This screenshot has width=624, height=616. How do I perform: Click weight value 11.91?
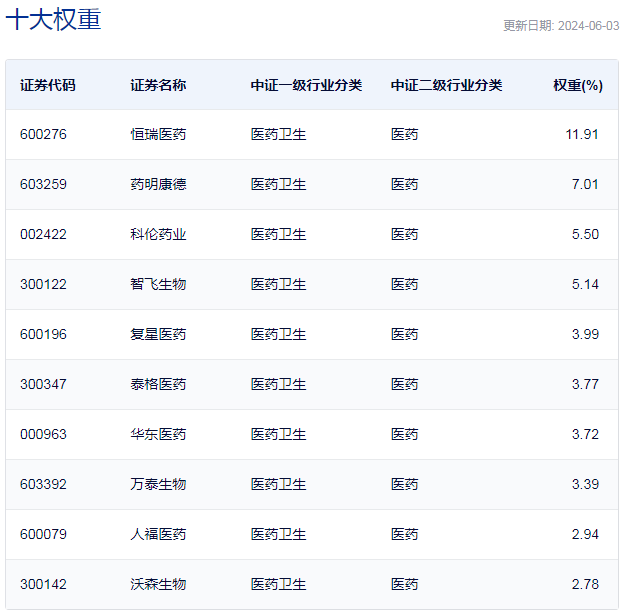click(582, 135)
